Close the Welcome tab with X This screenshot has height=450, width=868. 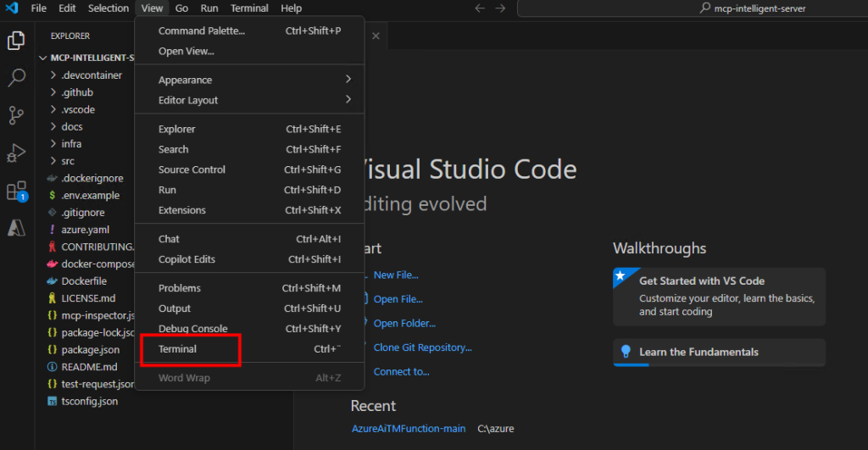click(x=376, y=36)
